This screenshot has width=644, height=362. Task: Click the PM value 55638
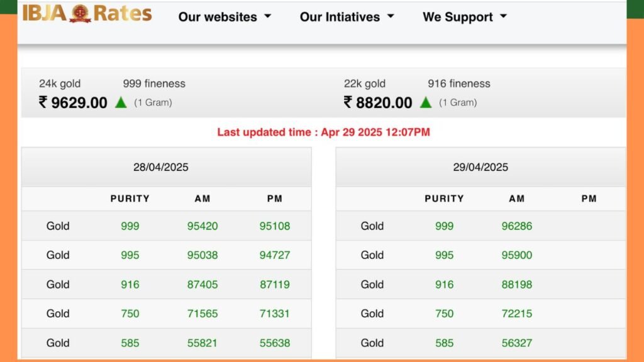[275, 343]
